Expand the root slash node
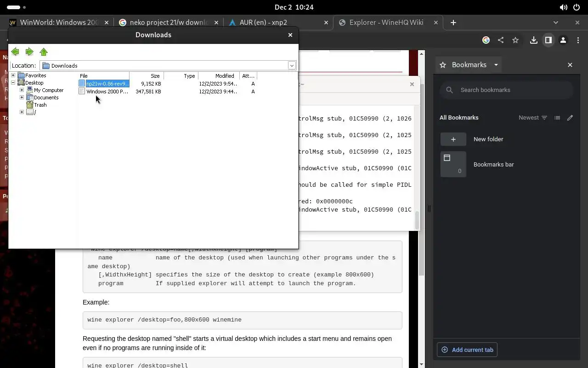Screen dimensions: 588x368 (x=22, y=112)
